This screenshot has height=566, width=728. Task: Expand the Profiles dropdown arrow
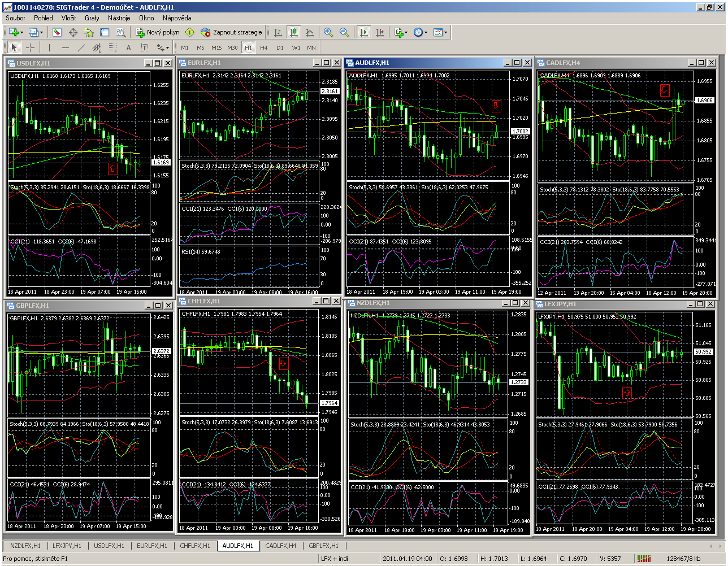coord(41,32)
